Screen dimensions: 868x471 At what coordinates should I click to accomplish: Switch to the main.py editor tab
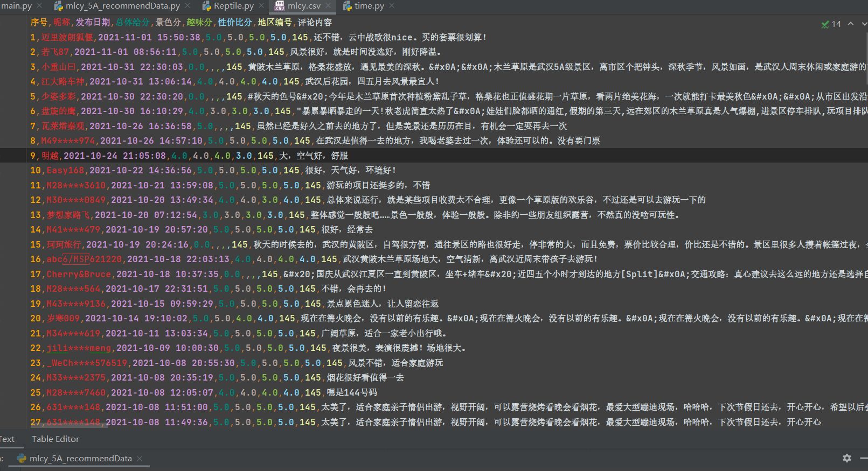click(x=16, y=6)
